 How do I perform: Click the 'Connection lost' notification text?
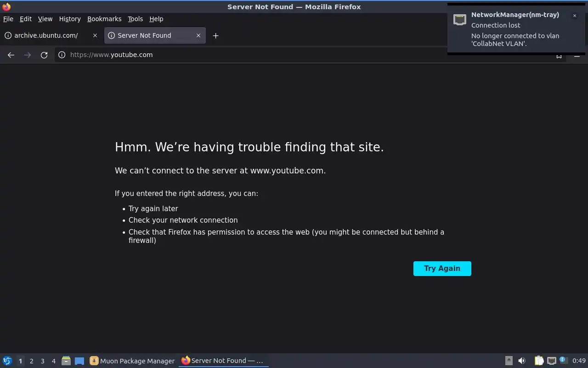496,25
